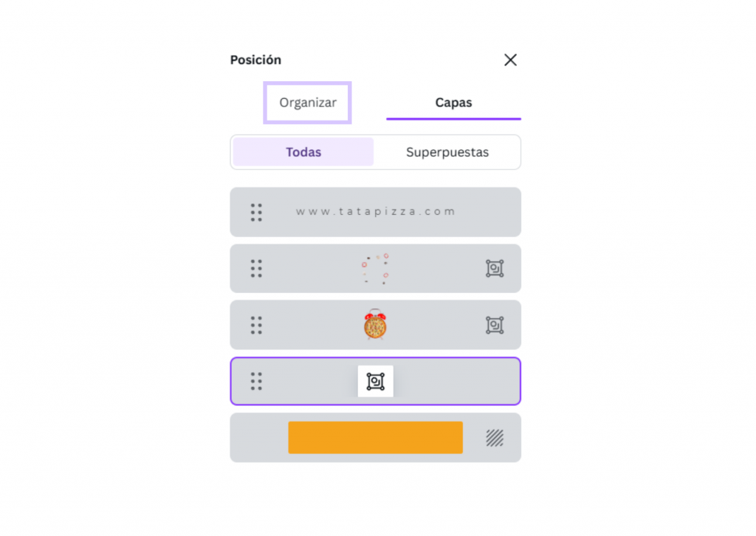Click group icon on pizza clock layer
Viewport: 756px width, 536px height.
click(495, 325)
